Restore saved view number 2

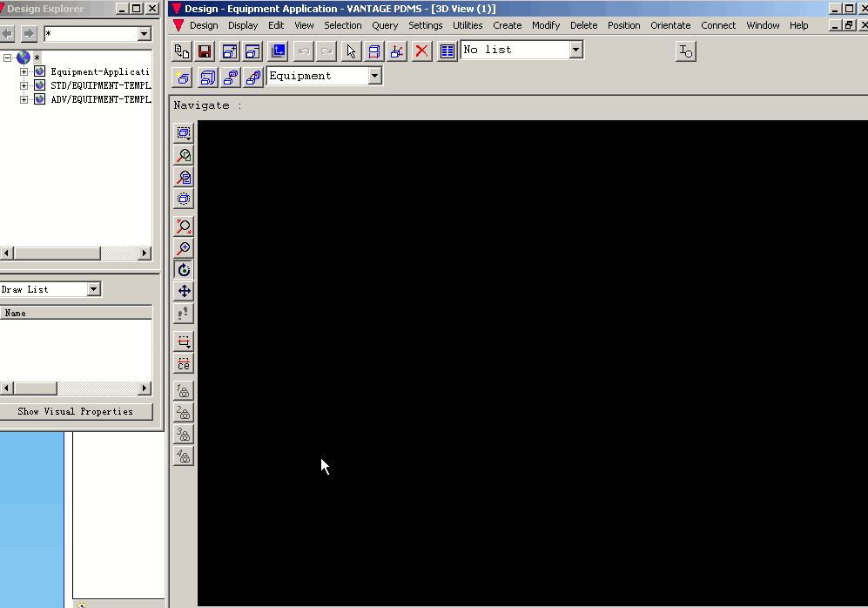184,413
